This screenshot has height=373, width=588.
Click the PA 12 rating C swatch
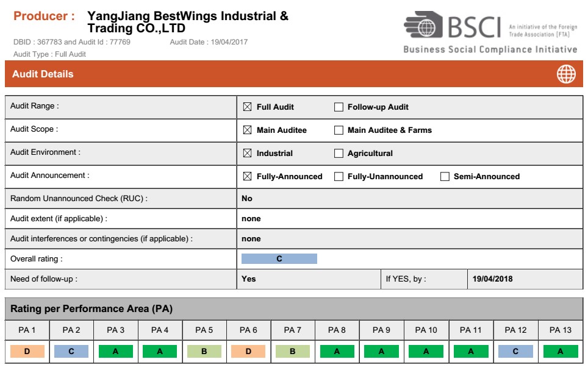tap(515, 352)
